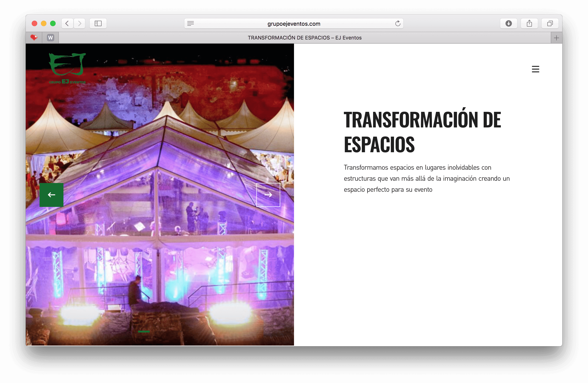
Task: Click the Grupo EJ Eventos logo
Action: point(67,68)
